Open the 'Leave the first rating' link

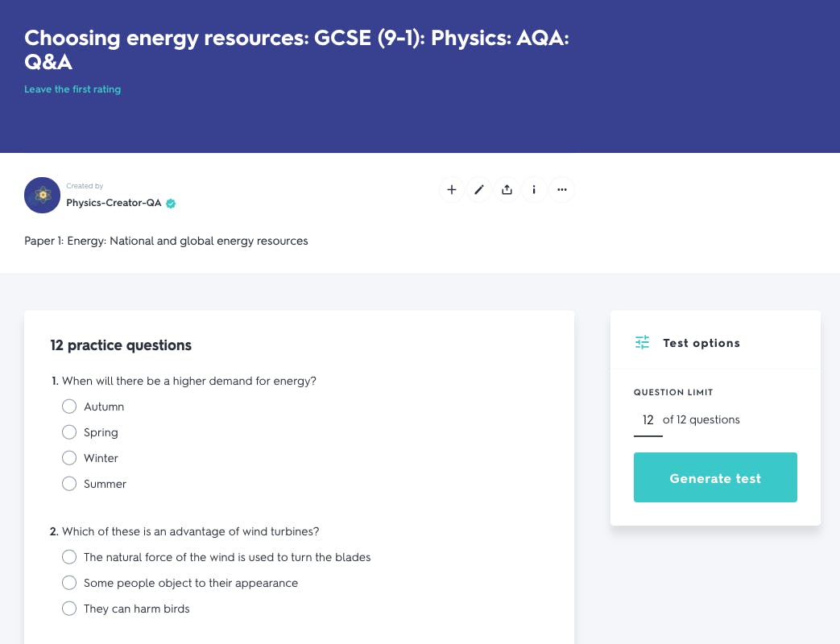click(72, 89)
